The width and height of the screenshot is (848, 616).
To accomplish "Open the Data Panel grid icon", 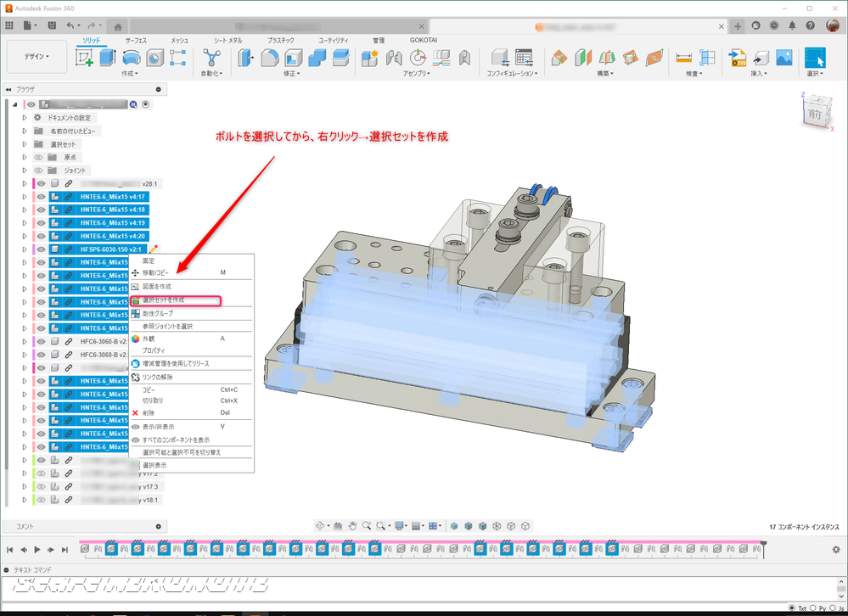I will tap(9, 25).
